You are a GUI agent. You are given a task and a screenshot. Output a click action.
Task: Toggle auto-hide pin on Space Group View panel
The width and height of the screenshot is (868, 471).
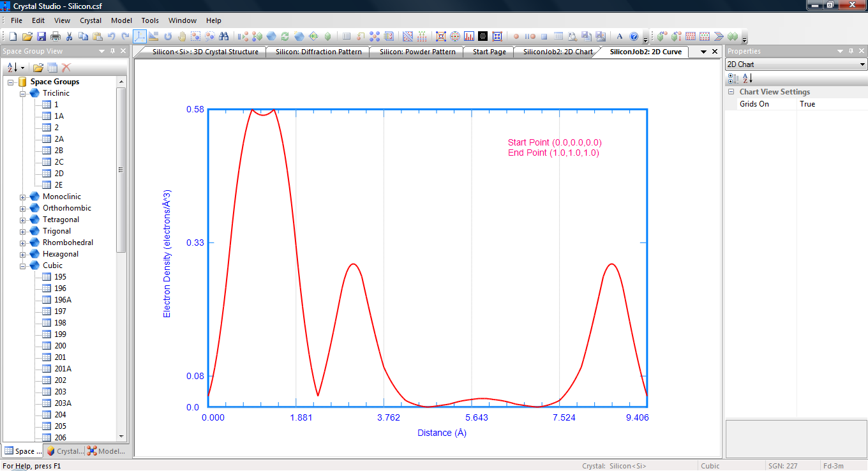tap(112, 51)
